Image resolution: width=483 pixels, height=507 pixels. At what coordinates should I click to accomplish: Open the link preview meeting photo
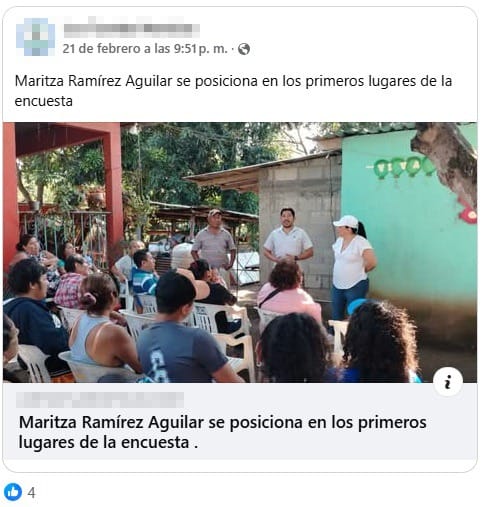click(240, 252)
